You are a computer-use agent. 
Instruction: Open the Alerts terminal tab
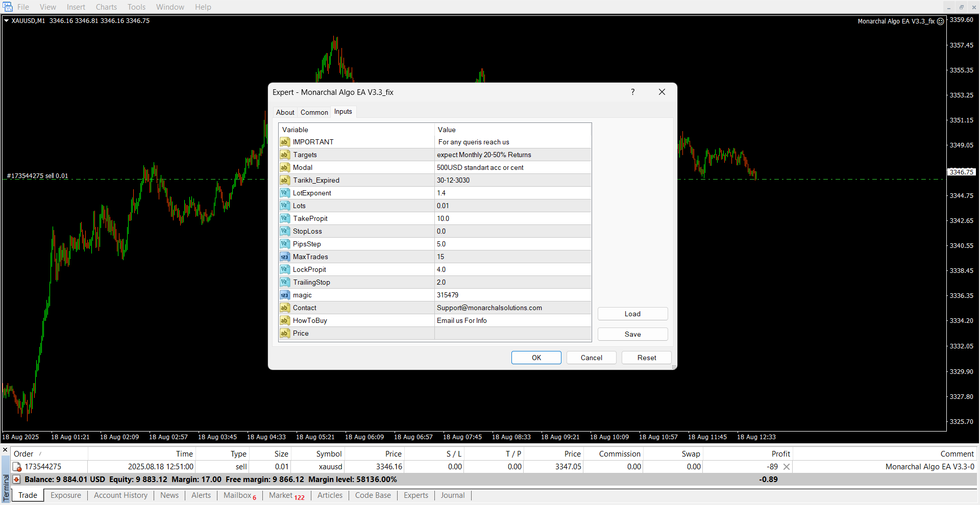tap(201, 495)
